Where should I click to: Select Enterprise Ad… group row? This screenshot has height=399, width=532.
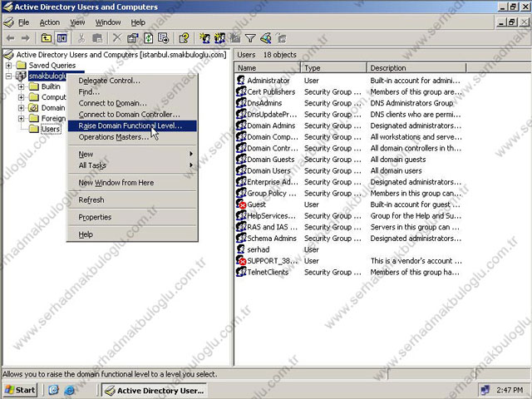point(349,182)
